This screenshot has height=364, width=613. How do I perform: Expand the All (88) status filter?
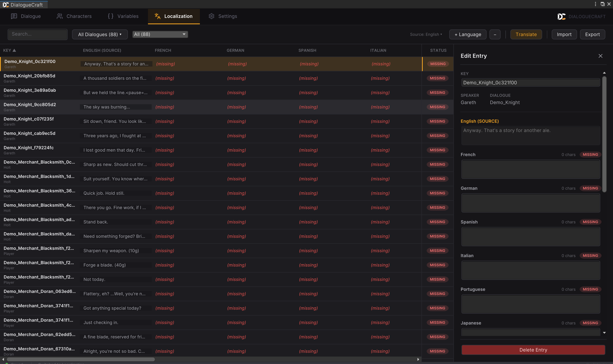click(x=160, y=34)
